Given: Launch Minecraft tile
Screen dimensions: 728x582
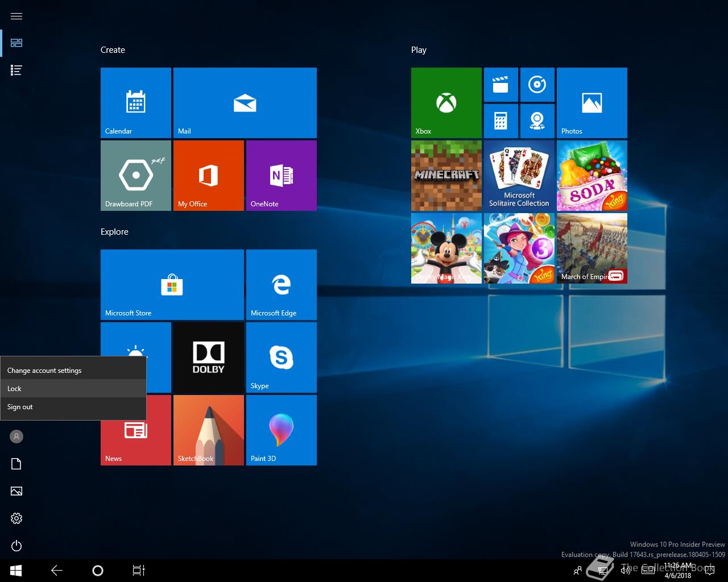Looking at the screenshot, I should pos(446,176).
